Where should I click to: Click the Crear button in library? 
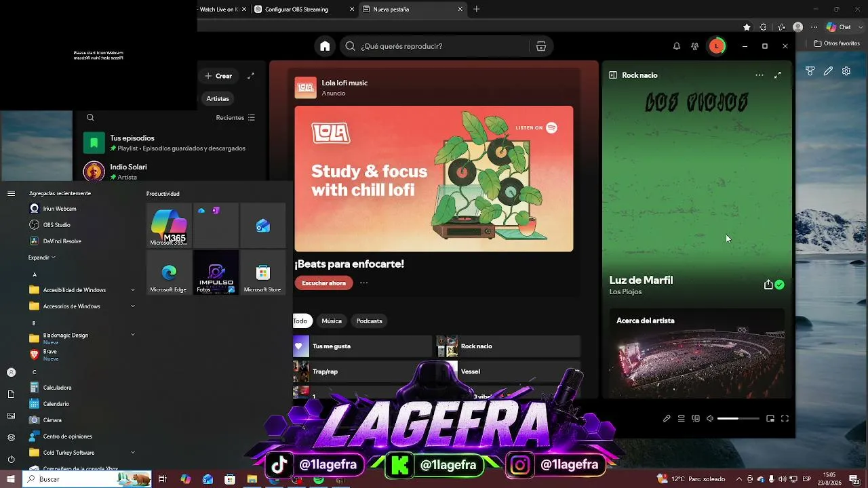(218, 76)
